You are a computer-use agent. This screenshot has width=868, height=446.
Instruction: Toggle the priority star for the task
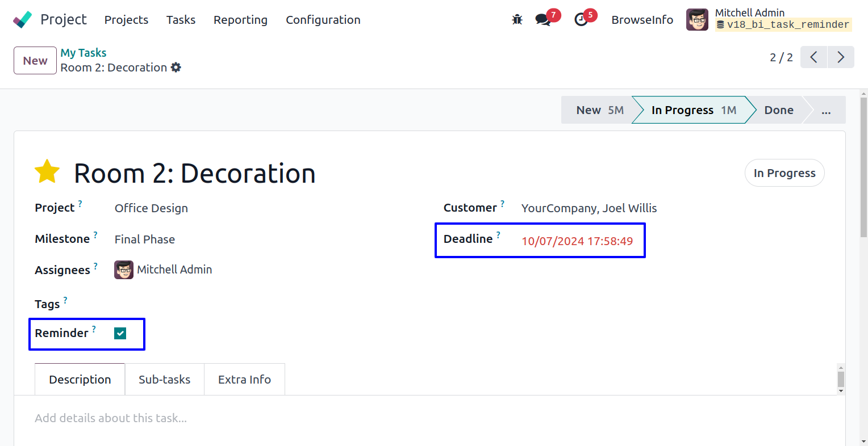click(x=47, y=172)
